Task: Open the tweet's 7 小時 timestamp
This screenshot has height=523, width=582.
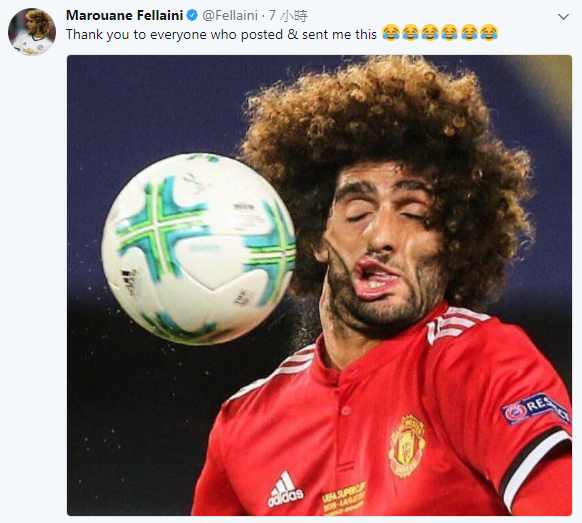Action: pos(288,16)
